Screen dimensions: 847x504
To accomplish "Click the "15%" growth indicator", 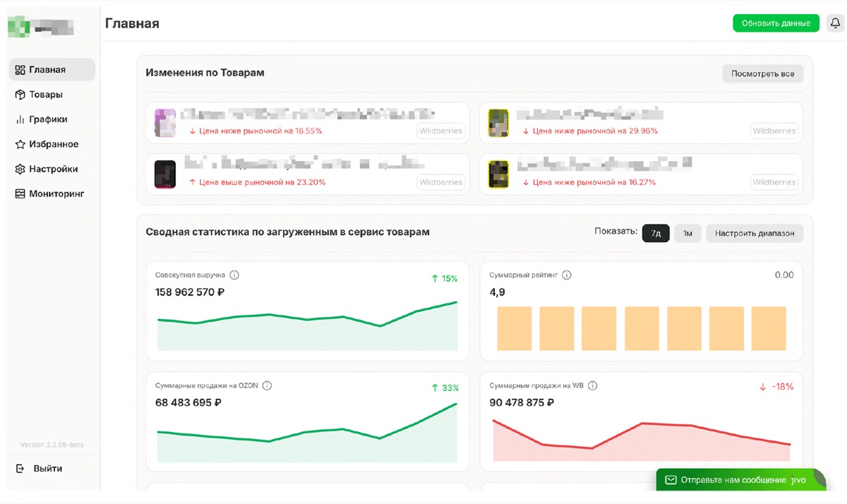I will pyautogui.click(x=444, y=278).
